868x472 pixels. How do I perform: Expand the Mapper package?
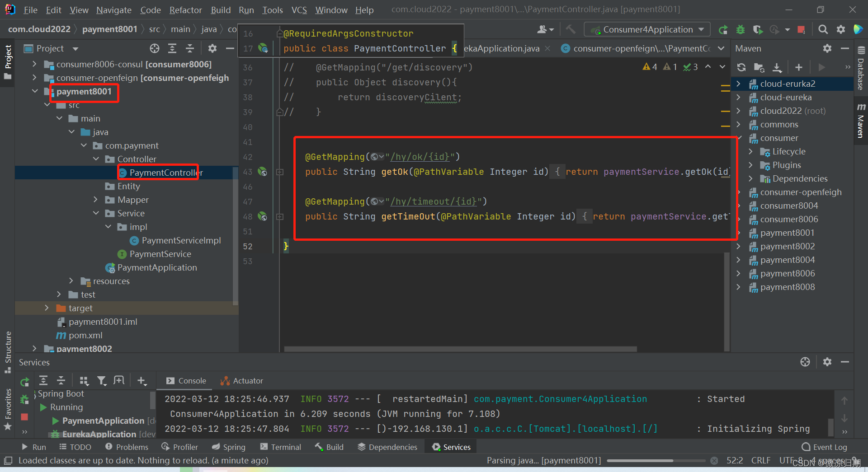pos(95,200)
